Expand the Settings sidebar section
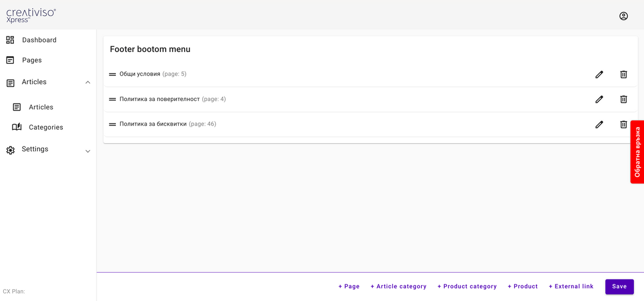The height and width of the screenshot is (301, 644). 88,151
